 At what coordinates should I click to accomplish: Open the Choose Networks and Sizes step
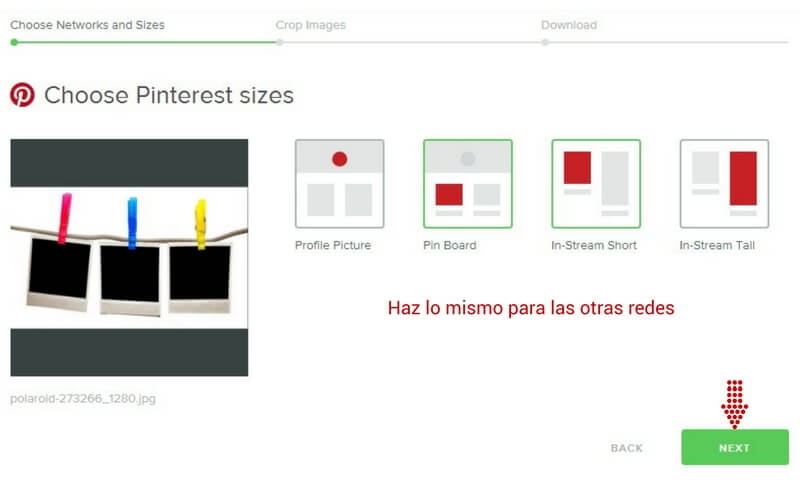(x=88, y=25)
